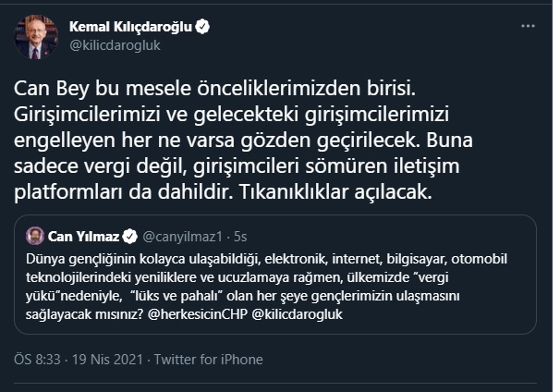Click the verified badge beside Kemal Kılıçdaroğlu
This screenshot has width=560, height=392.
(201, 28)
